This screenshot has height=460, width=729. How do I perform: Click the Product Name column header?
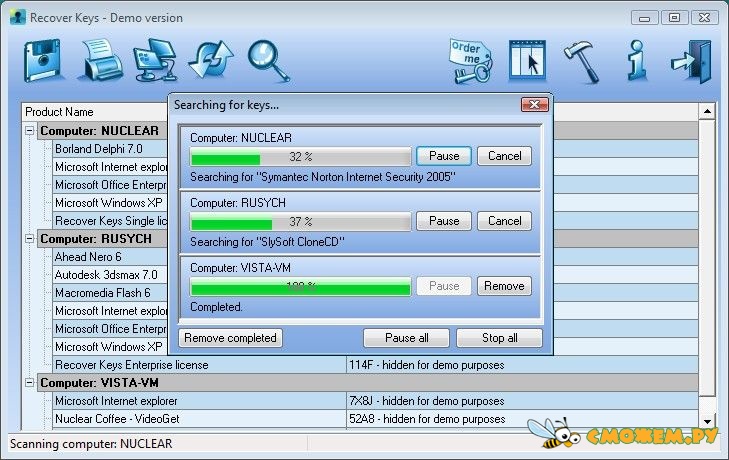(x=95, y=112)
